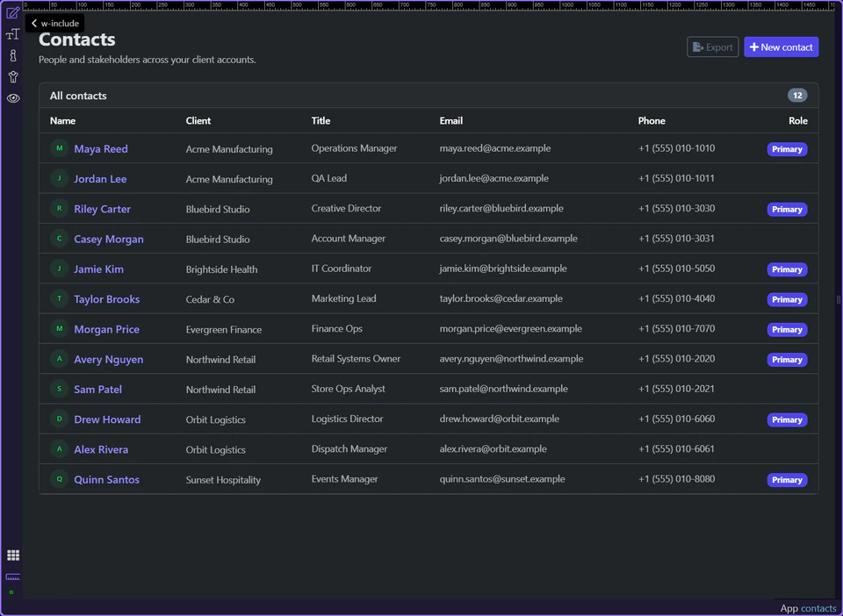Open the accessibility figure panel icon
The height and width of the screenshot is (616, 843).
12,76
